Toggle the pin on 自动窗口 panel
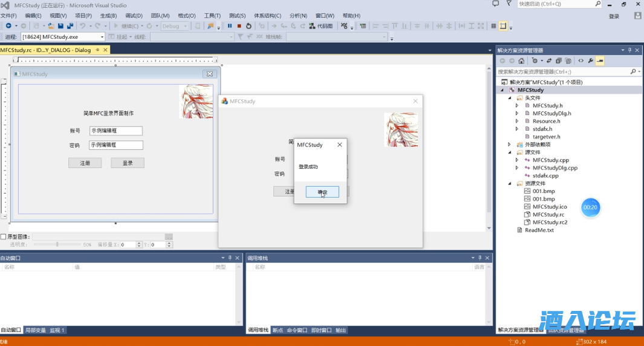Viewport: 644px width, 346px height. point(229,258)
